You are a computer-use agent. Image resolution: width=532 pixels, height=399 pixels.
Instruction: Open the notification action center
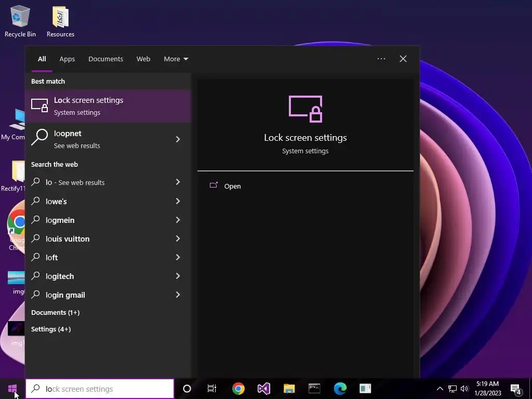pyautogui.click(x=516, y=389)
